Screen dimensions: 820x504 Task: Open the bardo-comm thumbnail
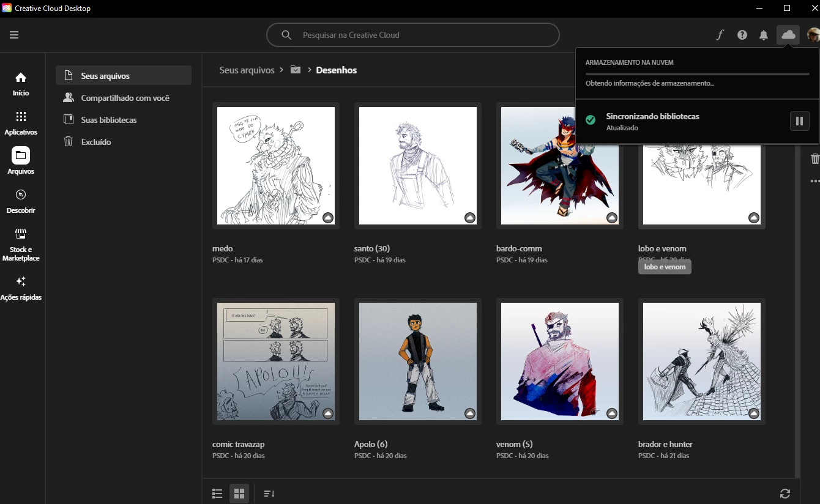560,166
